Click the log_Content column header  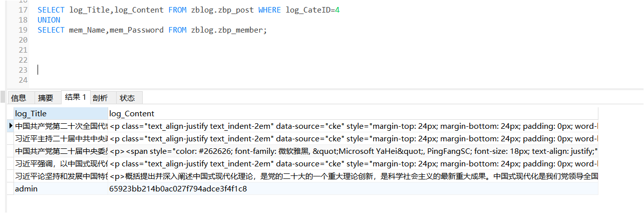[351, 114]
